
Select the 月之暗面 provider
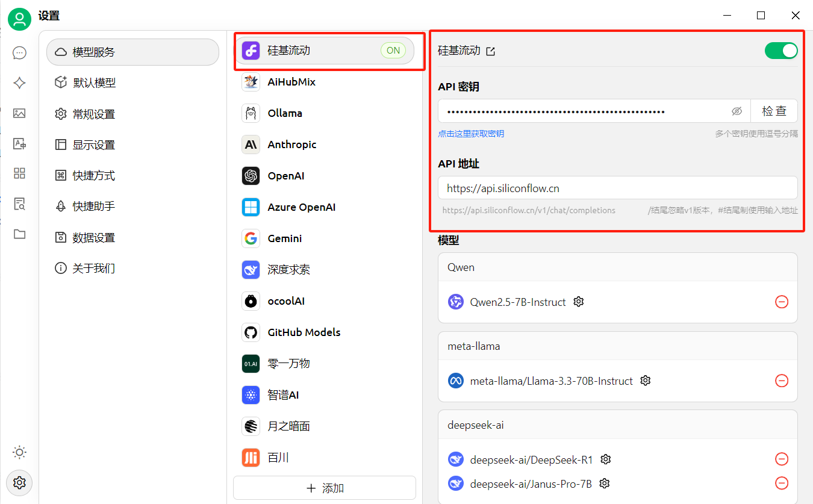coord(325,426)
